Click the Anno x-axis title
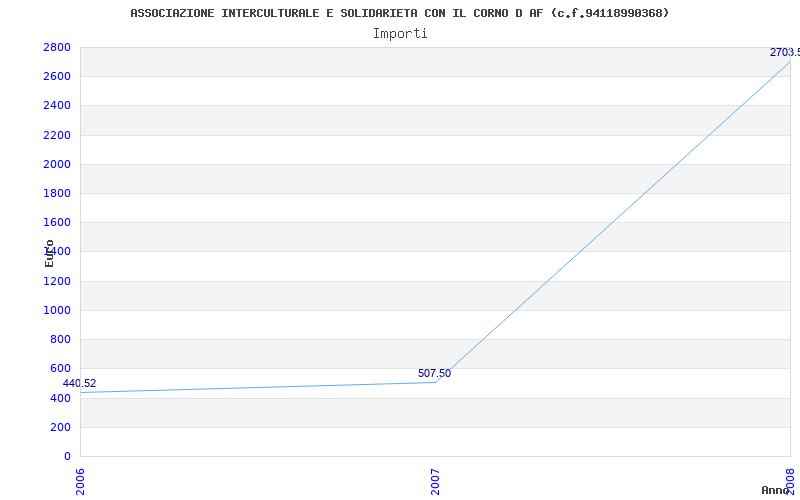 pyautogui.click(x=774, y=490)
